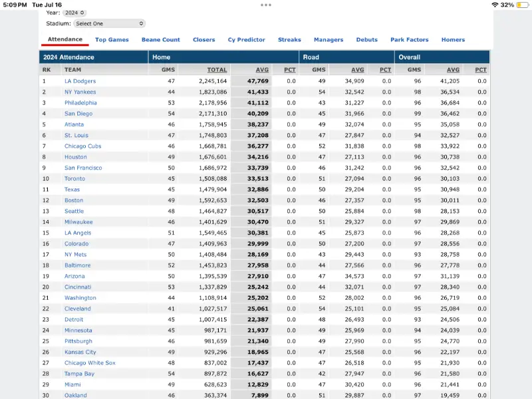The image size is (532, 399).
Task: Open the Year 2024 dropdown
Action: pyautogui.click(x=75, y=13)
